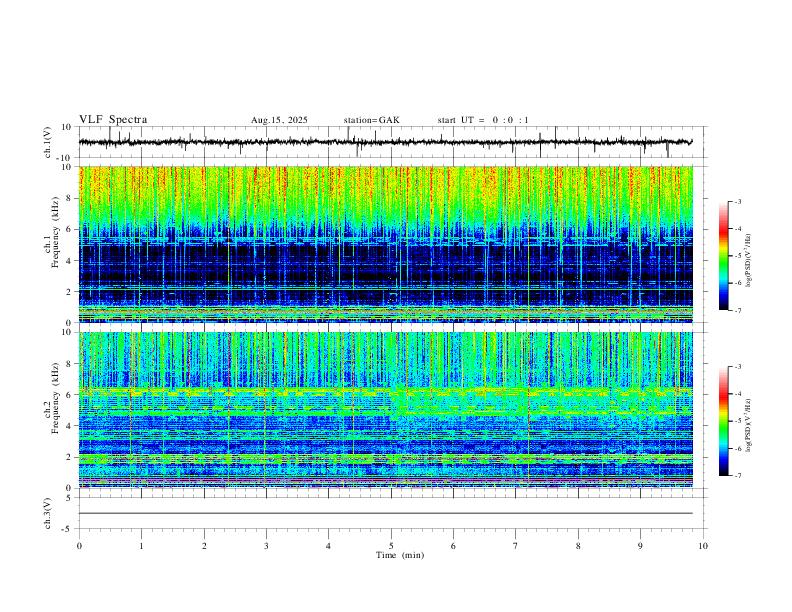Select the date text "Aug.15, 2025"

point(279,120)
